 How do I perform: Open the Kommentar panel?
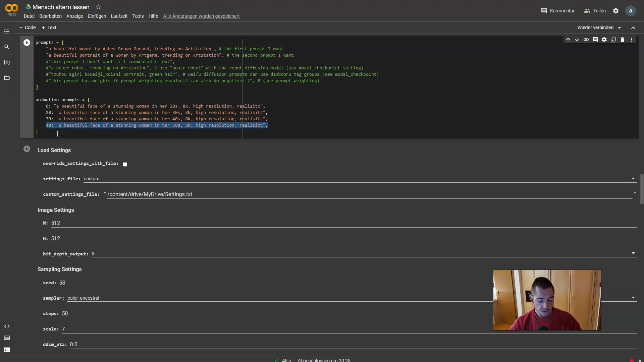pyautogui.click(x=558, y=11)
